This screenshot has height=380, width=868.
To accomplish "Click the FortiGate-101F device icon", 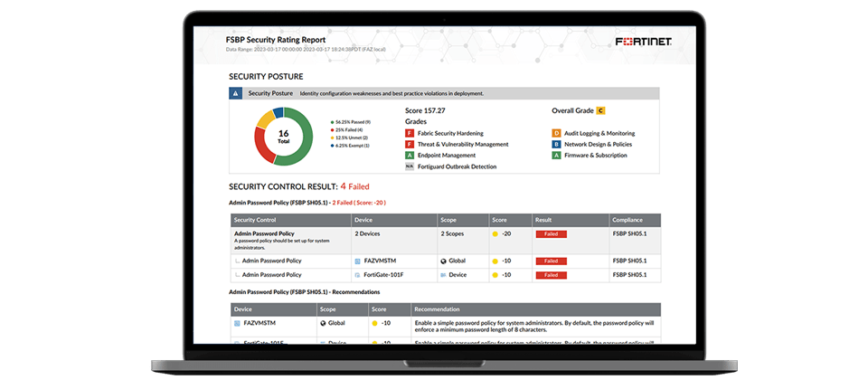I will [358, 274].
